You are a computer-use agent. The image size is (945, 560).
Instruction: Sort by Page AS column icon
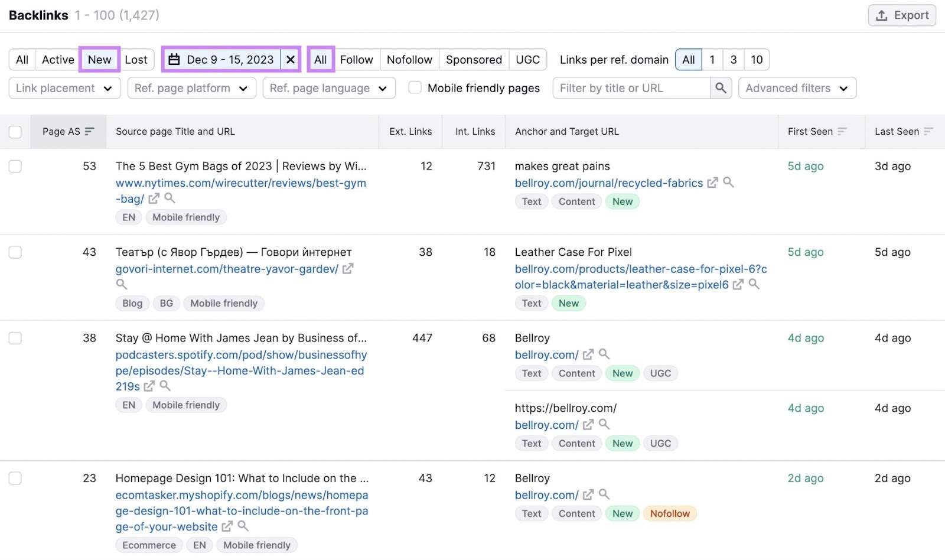coord(89,131)
